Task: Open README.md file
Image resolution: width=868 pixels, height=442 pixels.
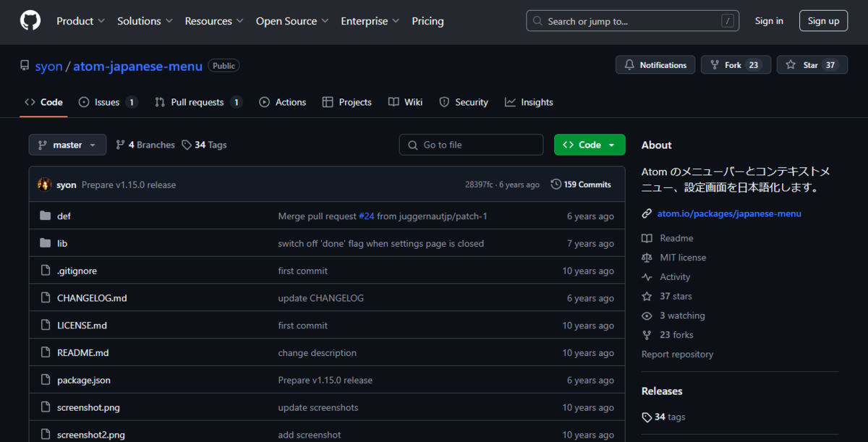Action: (82, 353)
